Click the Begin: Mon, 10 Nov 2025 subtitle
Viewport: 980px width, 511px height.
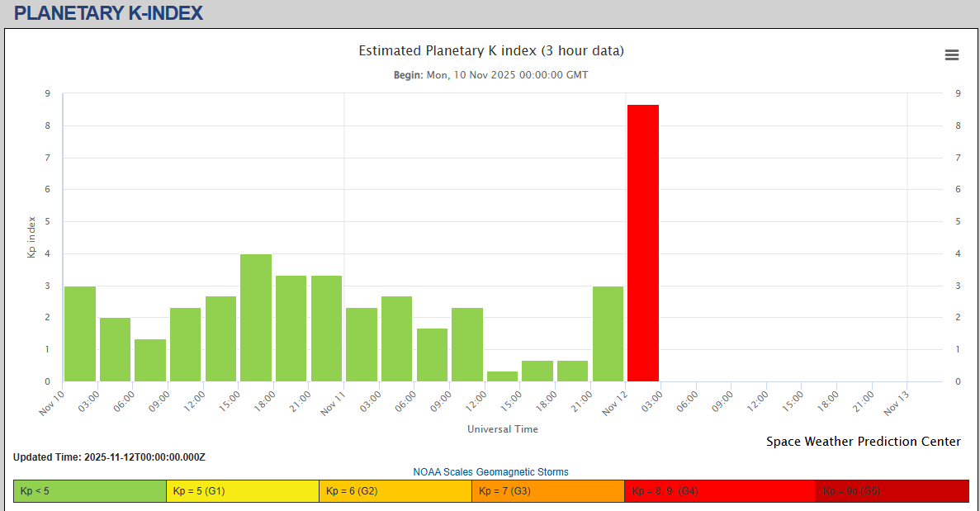(490, 75)
